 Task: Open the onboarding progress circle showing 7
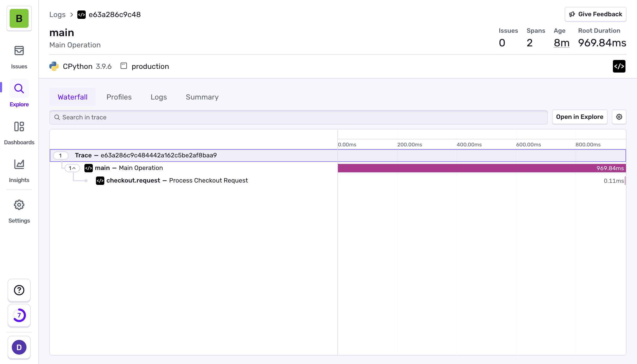point(19,315)
